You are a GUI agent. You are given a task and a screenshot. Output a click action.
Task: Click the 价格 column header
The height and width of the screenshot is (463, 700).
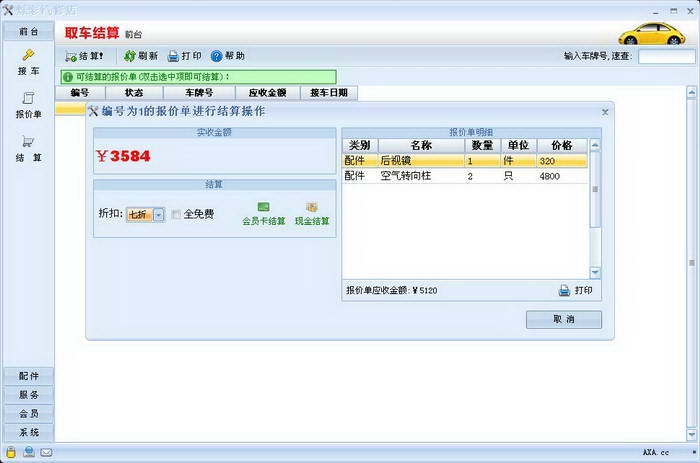point(562,146)
